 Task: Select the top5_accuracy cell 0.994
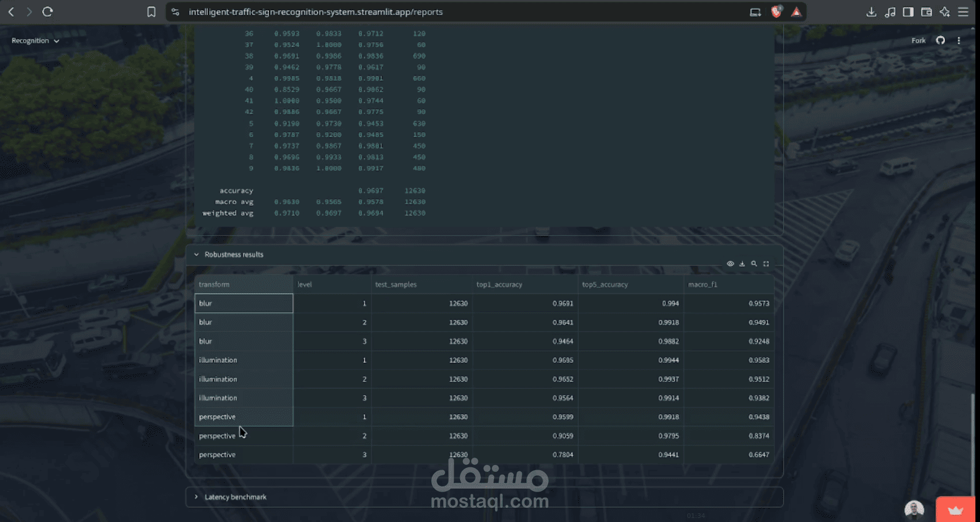pos(630,303)
